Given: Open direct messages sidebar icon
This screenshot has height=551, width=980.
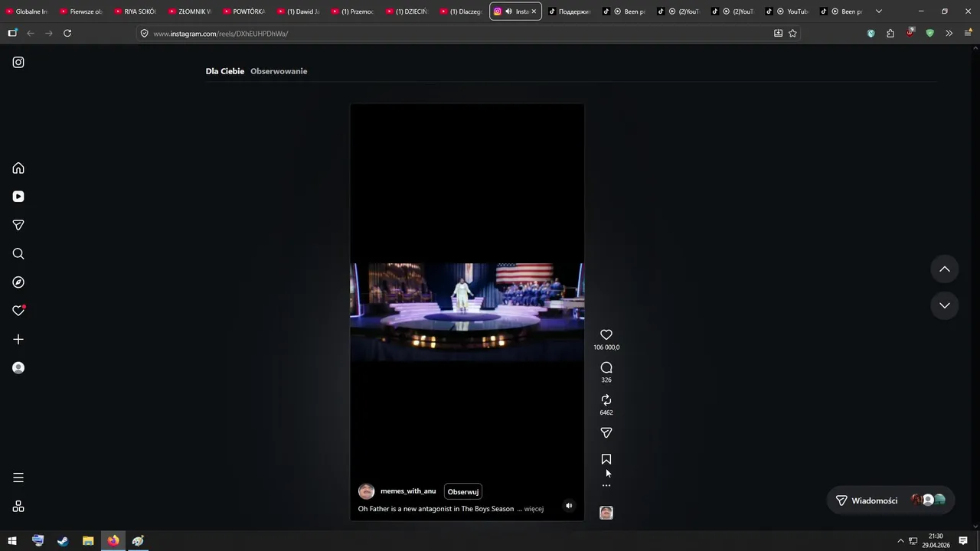Looking at the screenshot, I should [x=18, y=225].
